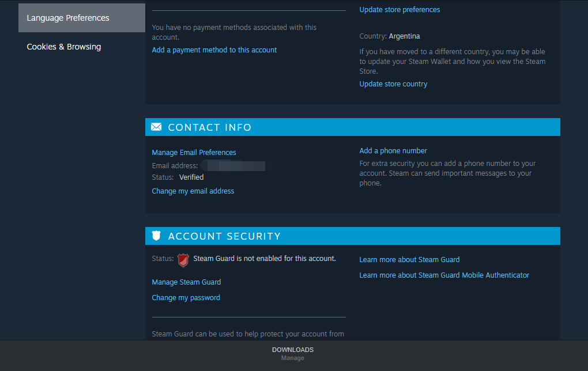Open Manage Steam Guard
This screenshot has width=588, height=371.
tap(186, 282)
